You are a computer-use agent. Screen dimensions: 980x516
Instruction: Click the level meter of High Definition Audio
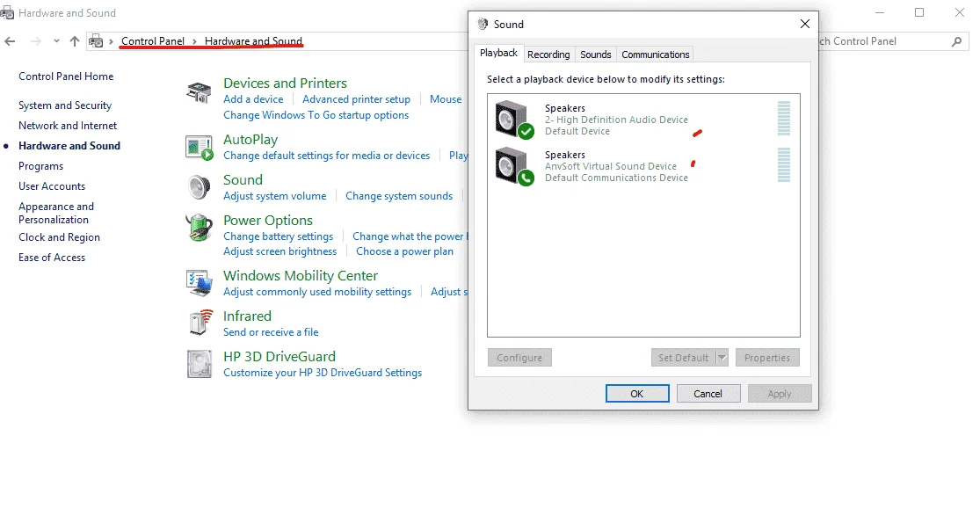784,119
